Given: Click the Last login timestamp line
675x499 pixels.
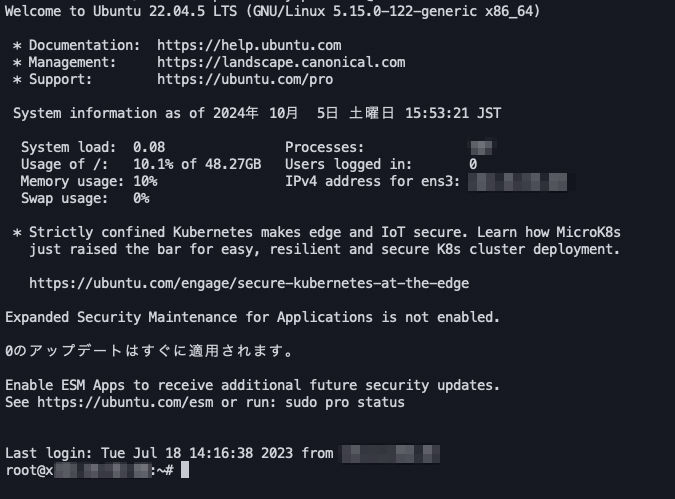Looking at the screenshot, I should pos(170,453).
